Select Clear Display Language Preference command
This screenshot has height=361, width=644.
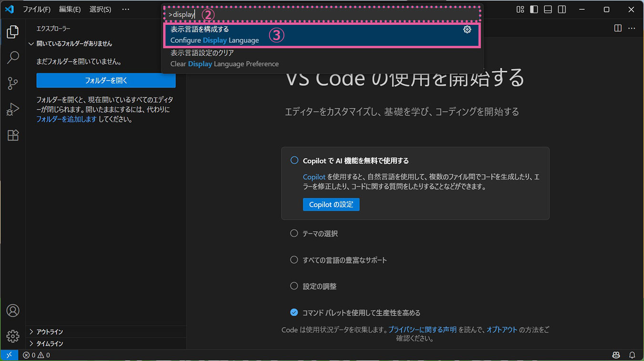322,58
